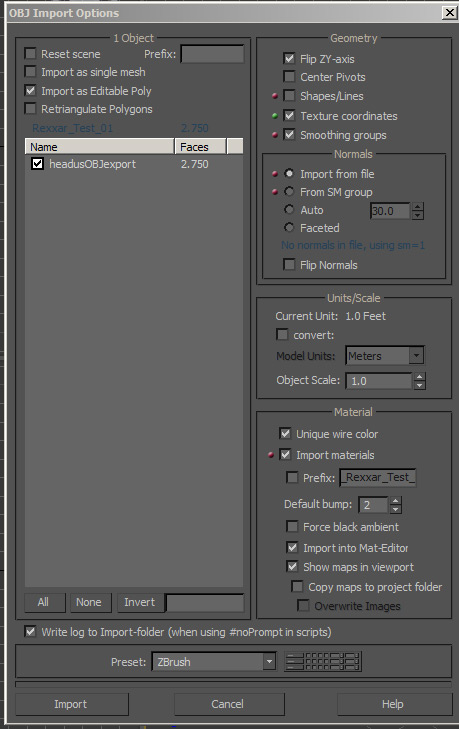Uncheck Import materials
This screenshot has height=729, width=459.
pos(286,454)
